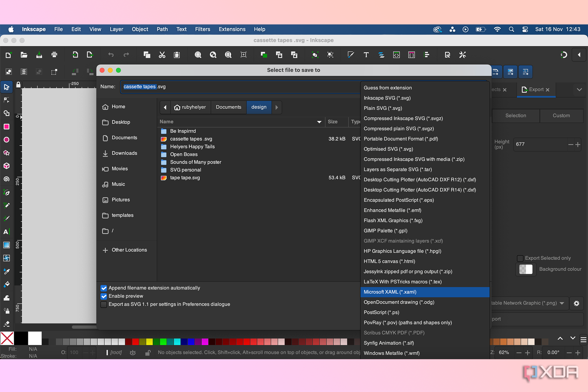This screenshot has width=588, height=392.
Task: Enable Export Selected only checkbox
Action: (x=520, y=258)
